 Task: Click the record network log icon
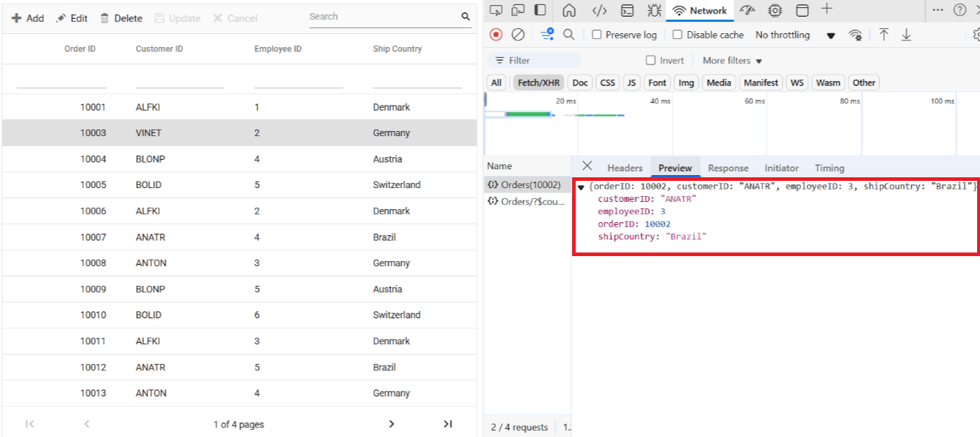tap(496, 35)
